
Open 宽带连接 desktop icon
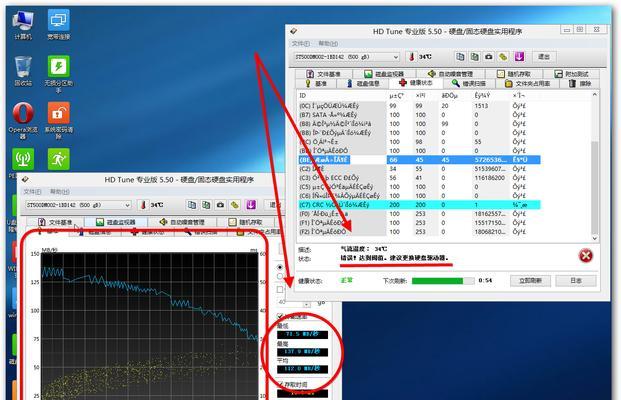tap(59, 25)
